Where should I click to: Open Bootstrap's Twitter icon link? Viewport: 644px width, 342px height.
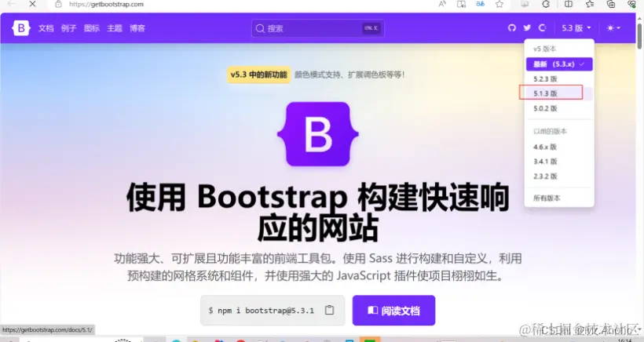527,28
